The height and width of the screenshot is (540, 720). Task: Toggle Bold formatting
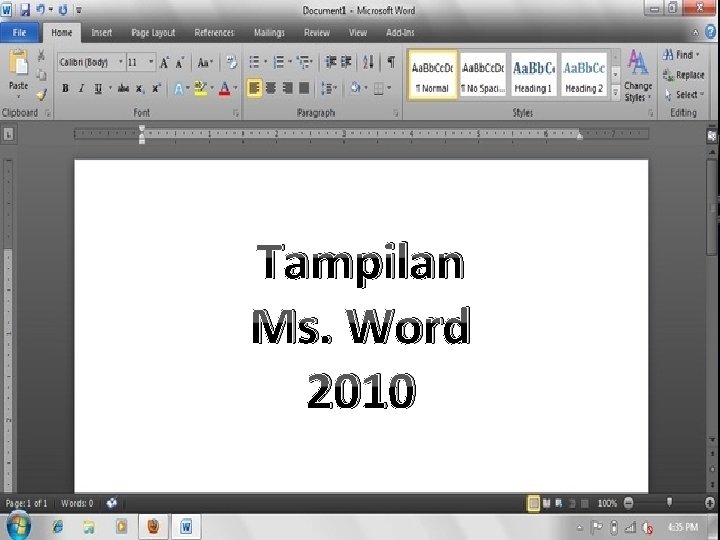65,88
